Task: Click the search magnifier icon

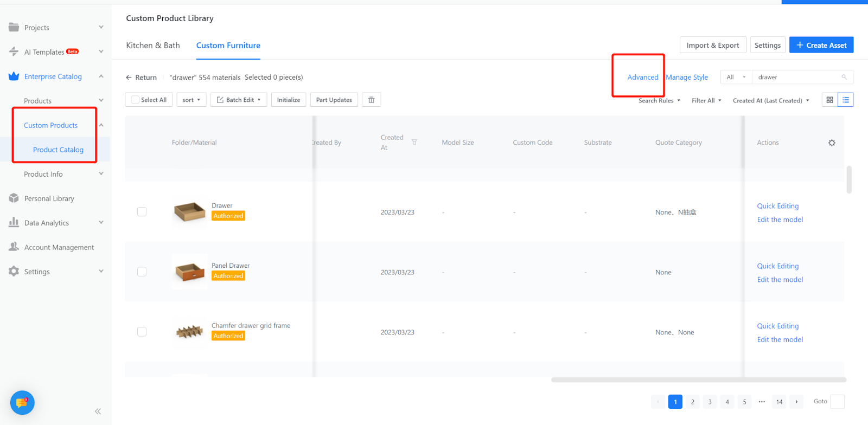Action: (x=844, y=77)
